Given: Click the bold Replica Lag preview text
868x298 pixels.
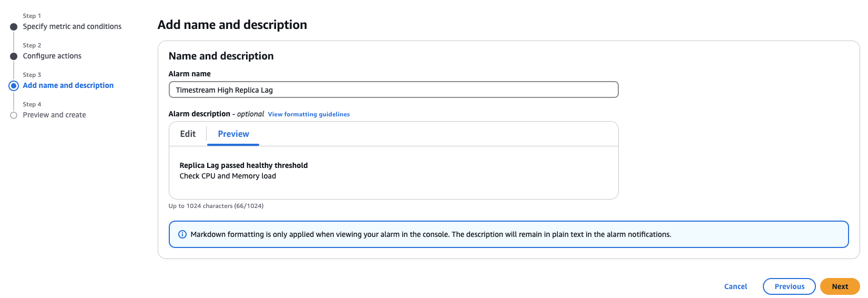Looking at the screenshot, I should click(x=243, y=165).
